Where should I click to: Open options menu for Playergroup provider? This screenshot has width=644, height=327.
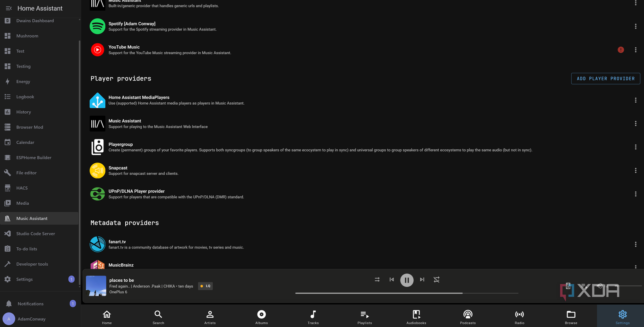pyautogui.click(x=635, y=147)
